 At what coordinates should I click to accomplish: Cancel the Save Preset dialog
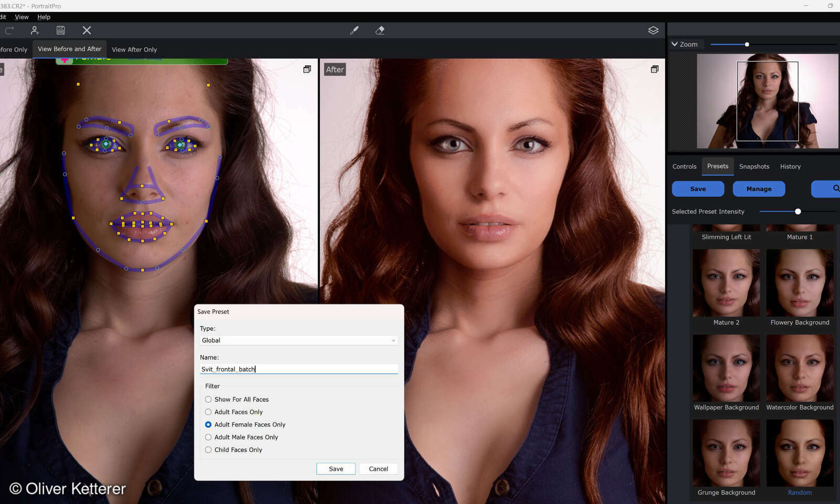click(x=378, y=468)
